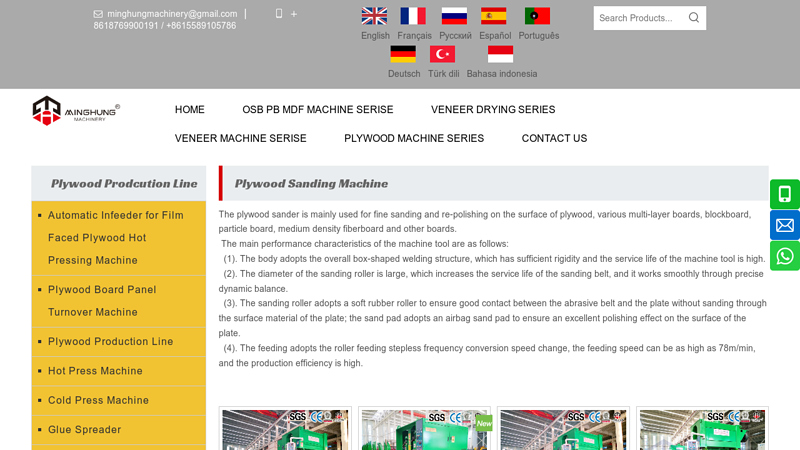Screen dimensions: 800x450
Task: Click the Turkish flag icon
Action: point(442,54)
